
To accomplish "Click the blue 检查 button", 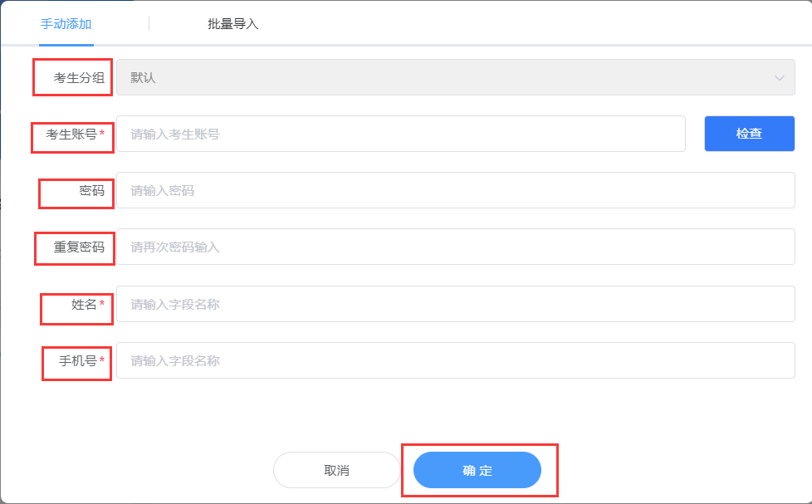I will 750,134.
